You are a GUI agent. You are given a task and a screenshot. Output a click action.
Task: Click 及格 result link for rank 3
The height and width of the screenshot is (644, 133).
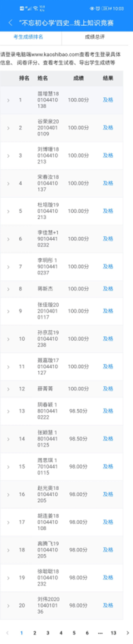(x=108, y=155)
